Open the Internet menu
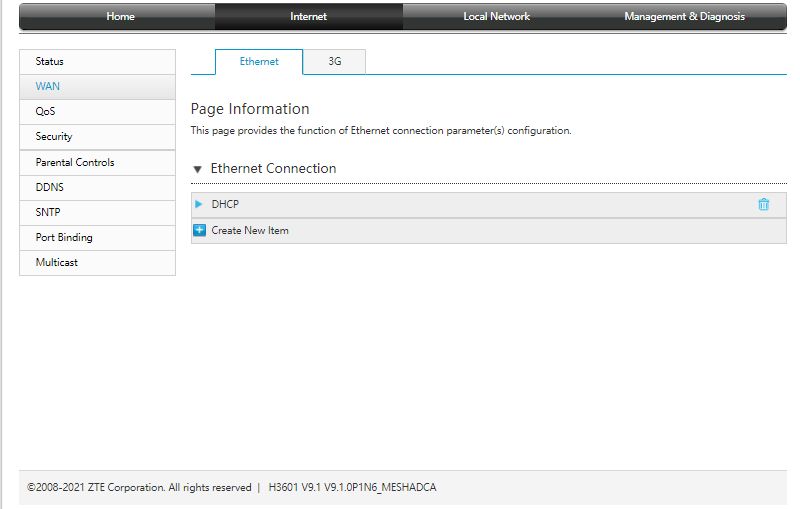Screen dimensions: 800x509 [309, 16]
